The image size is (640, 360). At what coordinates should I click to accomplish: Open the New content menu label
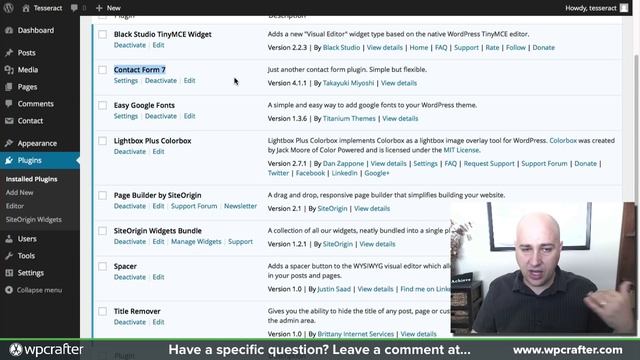[113, 8]
